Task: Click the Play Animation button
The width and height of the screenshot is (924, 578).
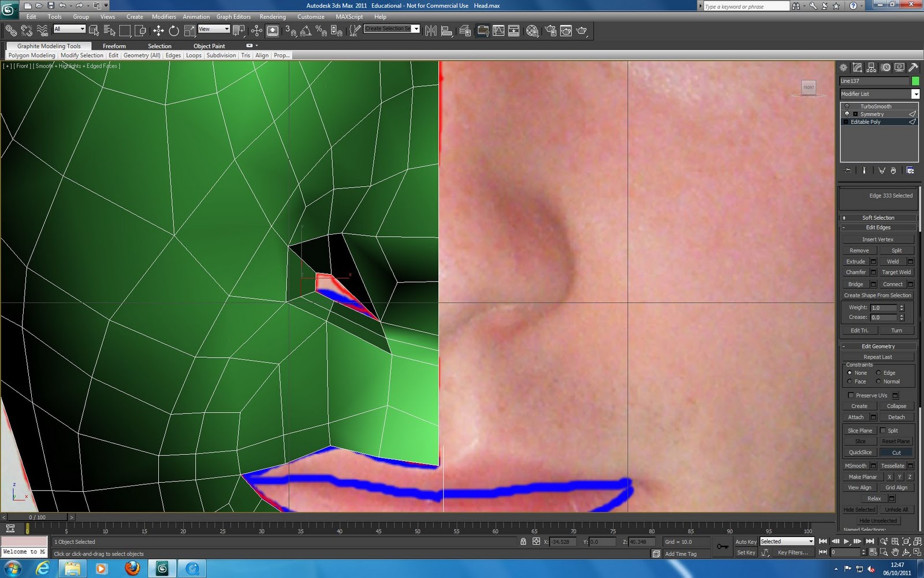Action: [847, 542]
